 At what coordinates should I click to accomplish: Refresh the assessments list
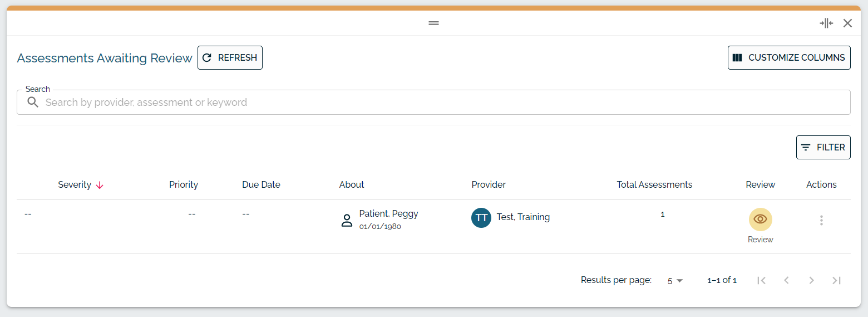click(x=230, y=58)
